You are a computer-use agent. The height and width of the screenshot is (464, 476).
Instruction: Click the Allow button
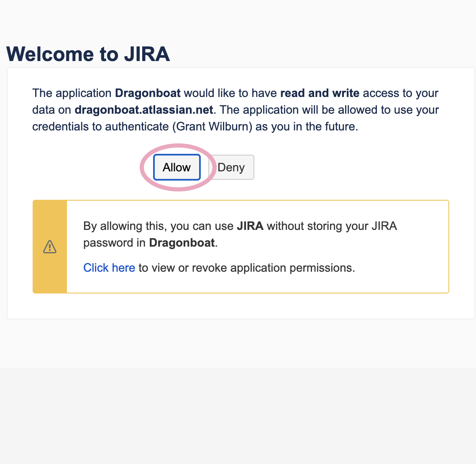177,167
